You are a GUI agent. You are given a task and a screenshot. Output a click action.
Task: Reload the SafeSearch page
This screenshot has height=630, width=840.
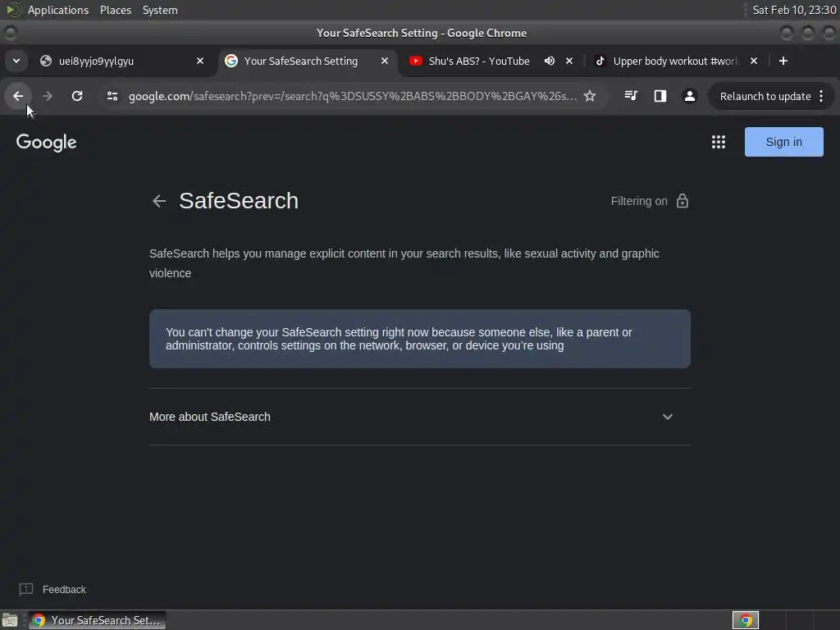point(76,96)
